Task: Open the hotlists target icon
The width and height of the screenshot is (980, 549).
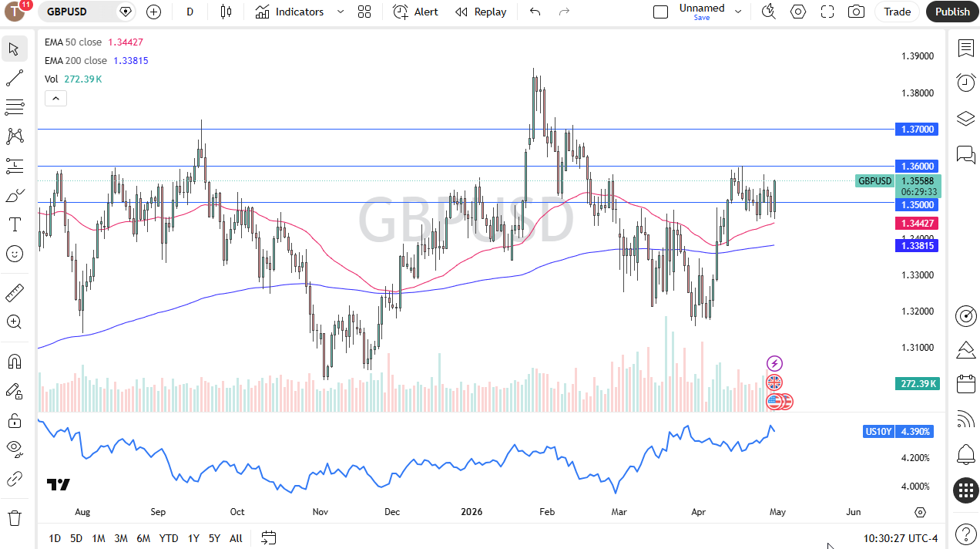Action: [x=965, y=315]
